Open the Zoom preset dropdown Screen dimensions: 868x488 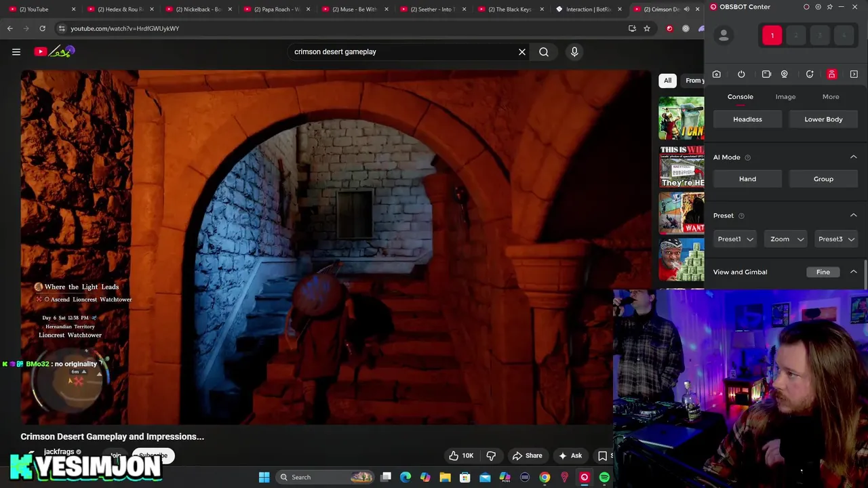786,239
